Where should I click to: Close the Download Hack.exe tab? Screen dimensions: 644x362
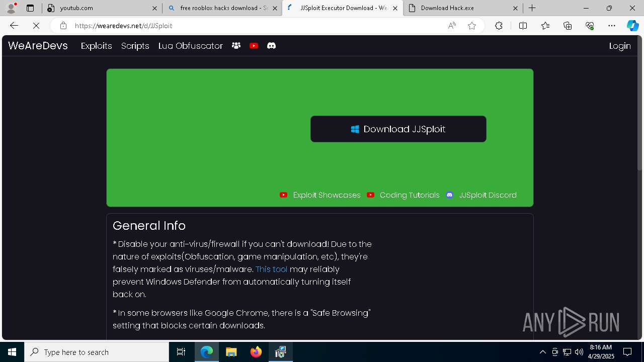click(x=515, y=8)
